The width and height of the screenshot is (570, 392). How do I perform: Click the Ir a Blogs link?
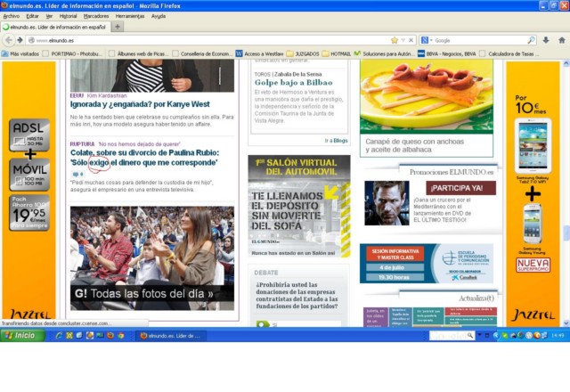tap(337, 141)
